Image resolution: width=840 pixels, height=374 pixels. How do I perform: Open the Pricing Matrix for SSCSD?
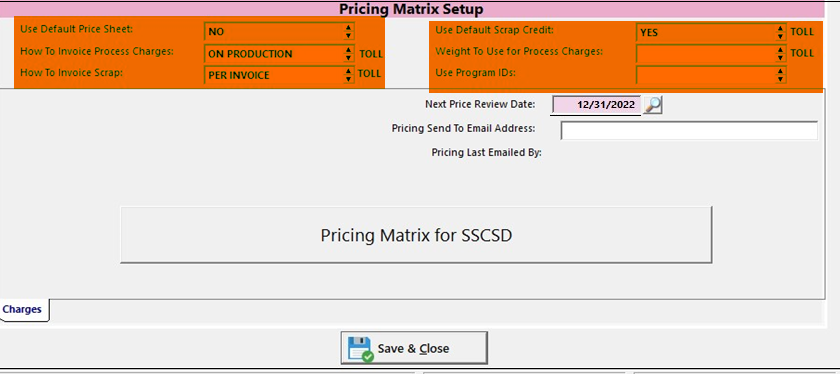[x=416, y=235]
